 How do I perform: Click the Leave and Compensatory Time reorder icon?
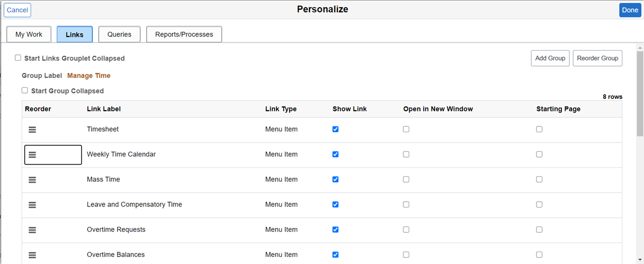[32, 205]
